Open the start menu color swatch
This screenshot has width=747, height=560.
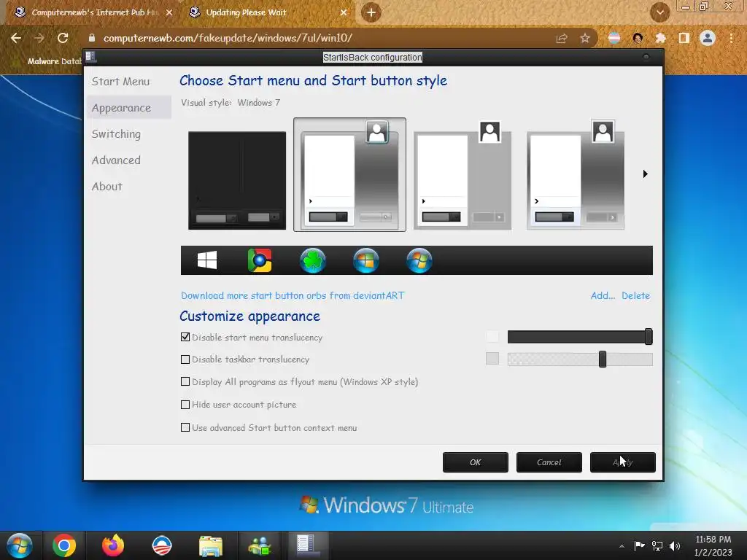point(492,337)
